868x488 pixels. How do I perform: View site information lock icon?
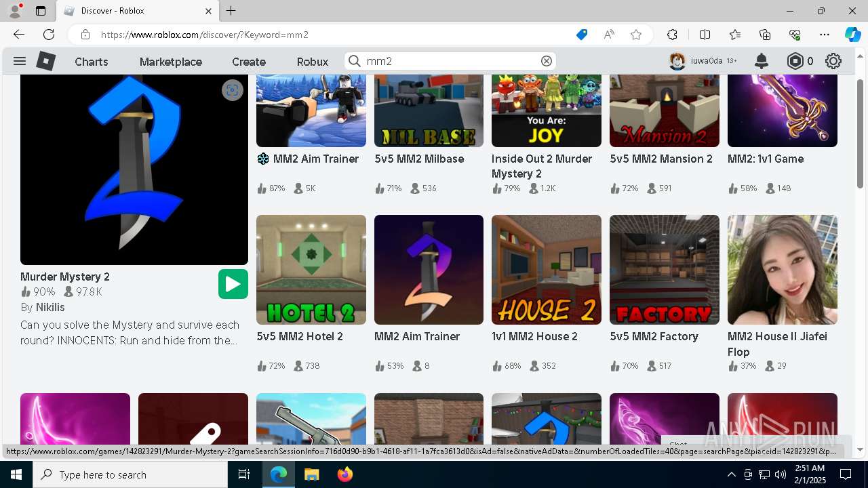(85, 35)
